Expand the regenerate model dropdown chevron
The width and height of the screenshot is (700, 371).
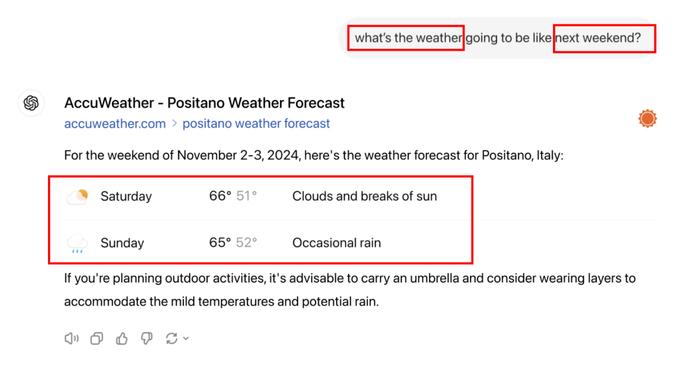click(186, 338)
